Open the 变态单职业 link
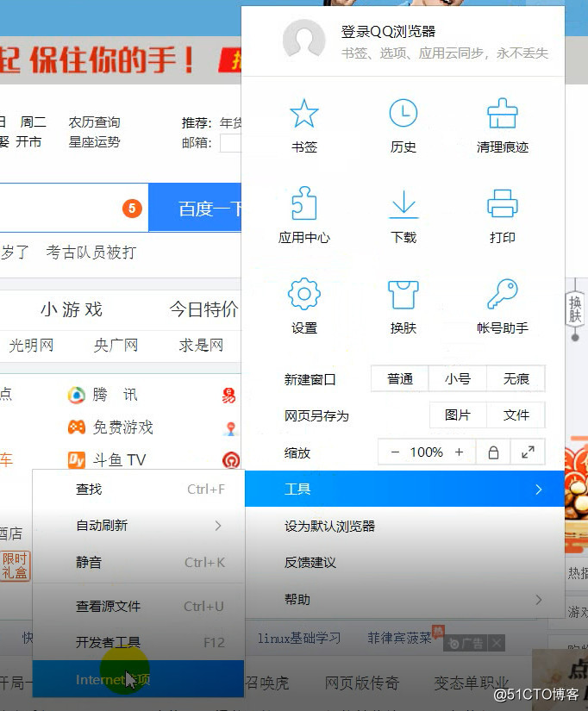588x711 pixels. tap(472, 683)
